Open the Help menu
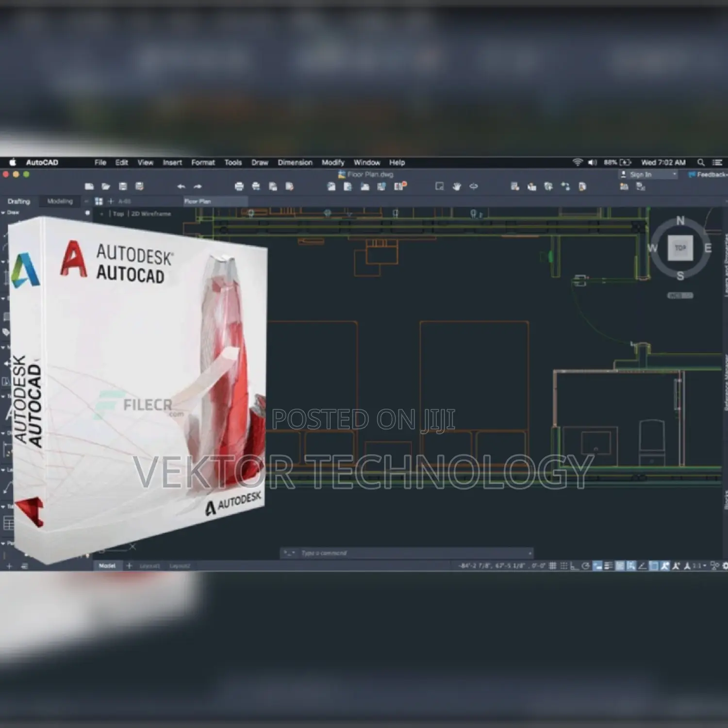Image resolution: width=728 pixels, height=728 pixels. 397,163
